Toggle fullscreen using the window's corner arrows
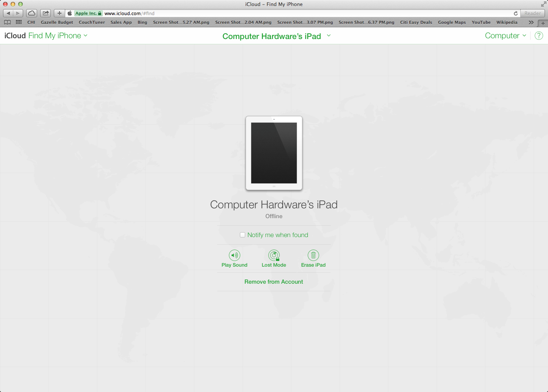This screenshot has width=548, height=392. tap(543, 4)
